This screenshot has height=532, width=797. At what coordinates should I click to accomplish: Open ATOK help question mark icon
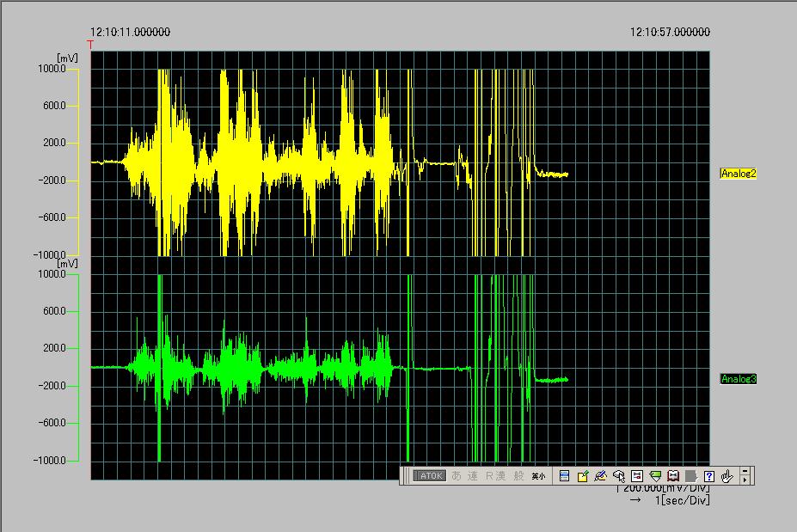click(x=709, y=476)
